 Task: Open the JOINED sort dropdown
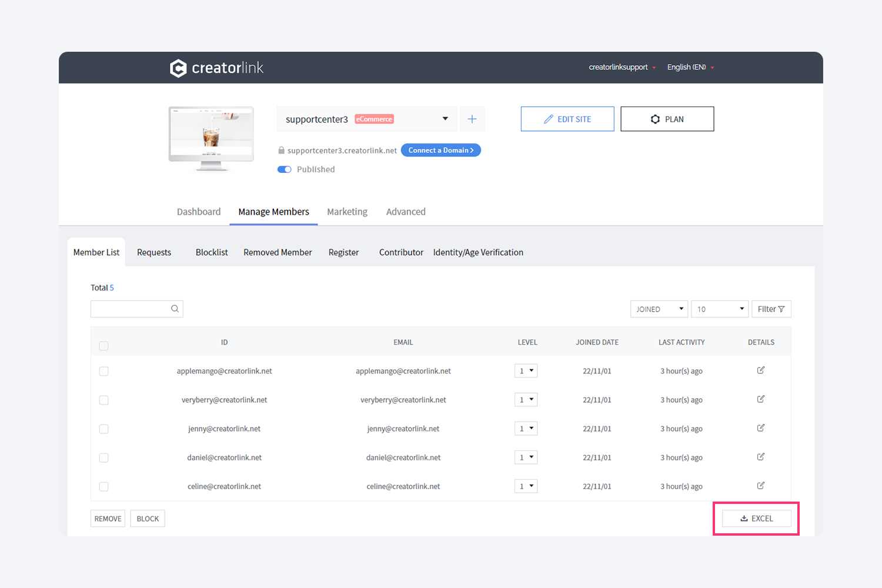[659, 309]
